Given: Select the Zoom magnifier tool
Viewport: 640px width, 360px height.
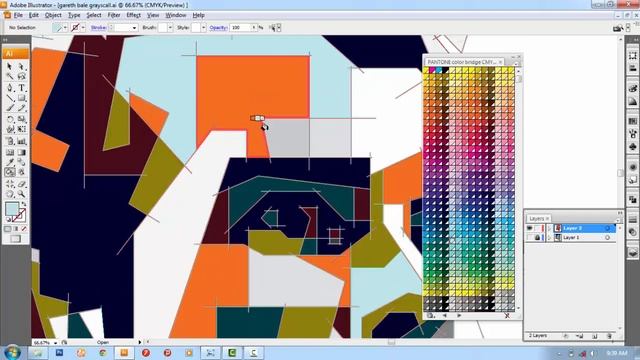Looking at the screenshot, I should (21, 194).
